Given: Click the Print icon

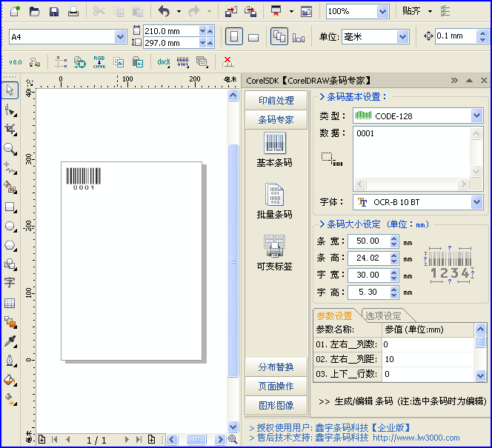Looking at the screenshot, I should click(x=73, y=12).
